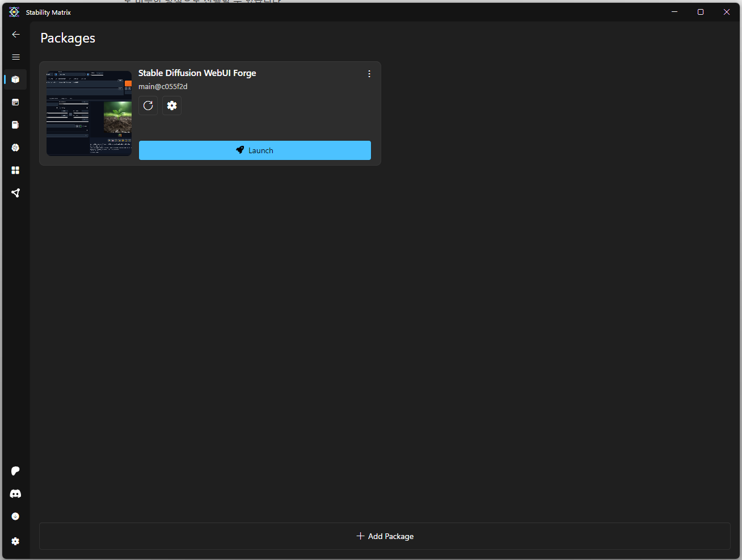
Task: Click the Stable Diffusion WebUI Forge title
Action: pos(197,73)
